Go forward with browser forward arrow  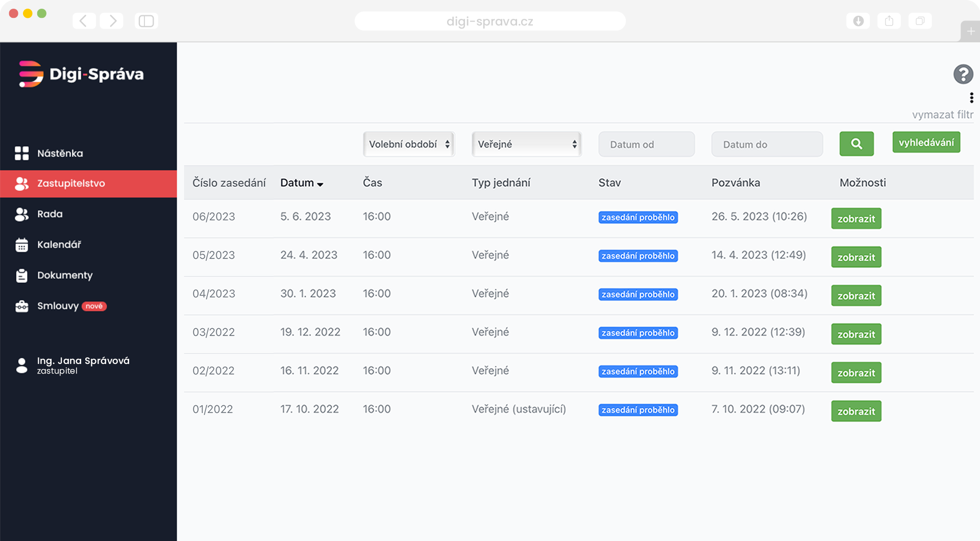(x=112, y=21)
